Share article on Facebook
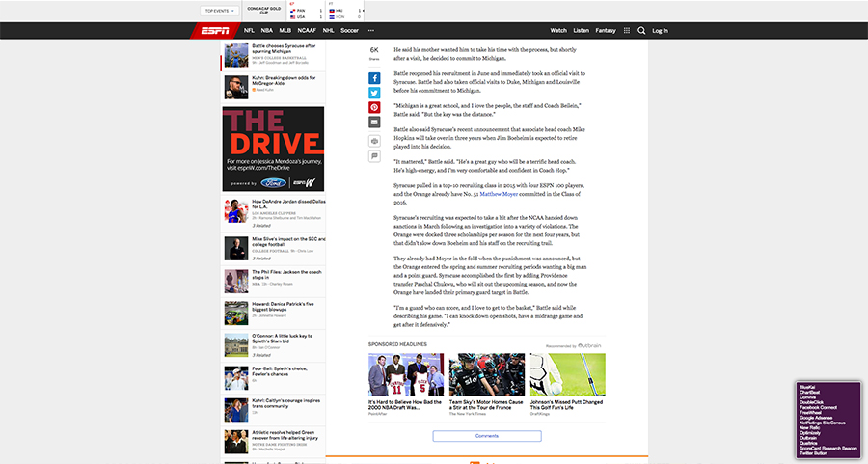The width and height of the screenshot is (868, 464). pos(374,78)
